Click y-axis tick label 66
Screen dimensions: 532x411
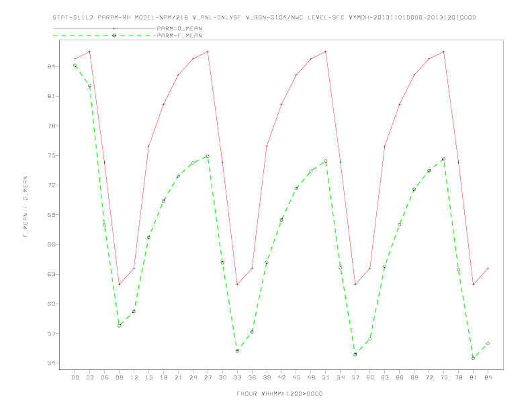(52, 244)
